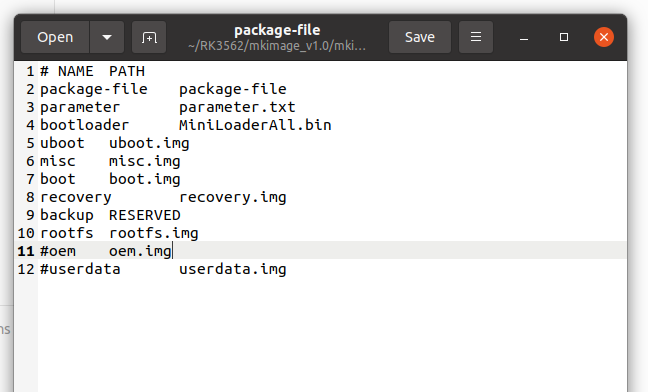
Task: Save the package-file document
Action: coord(419,37)
